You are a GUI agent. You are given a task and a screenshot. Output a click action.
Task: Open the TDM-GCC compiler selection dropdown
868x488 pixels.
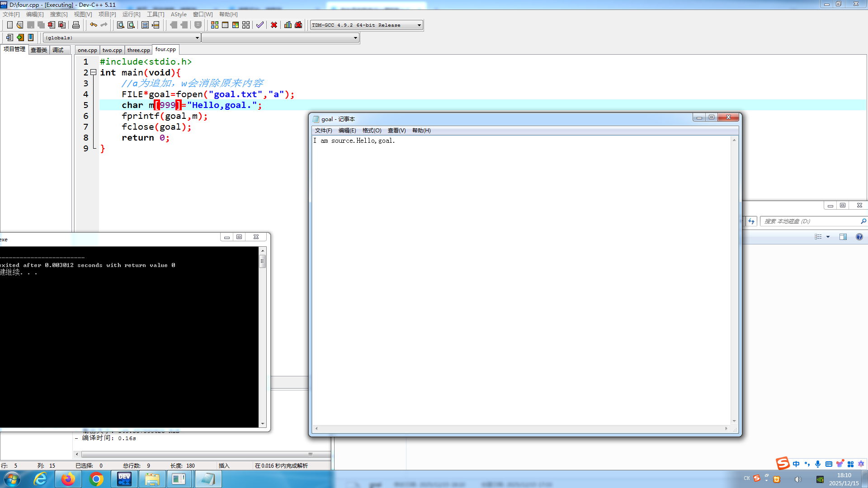[x=419, y=25]
